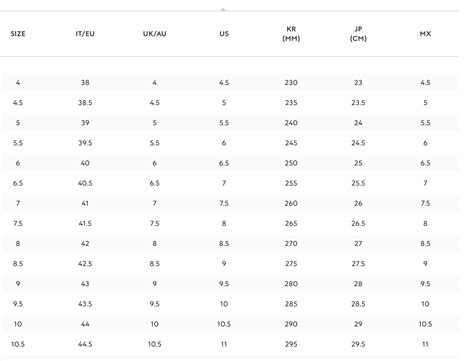Select KR value 275
The image size is (474, 361).
click(x=291, y=264)
